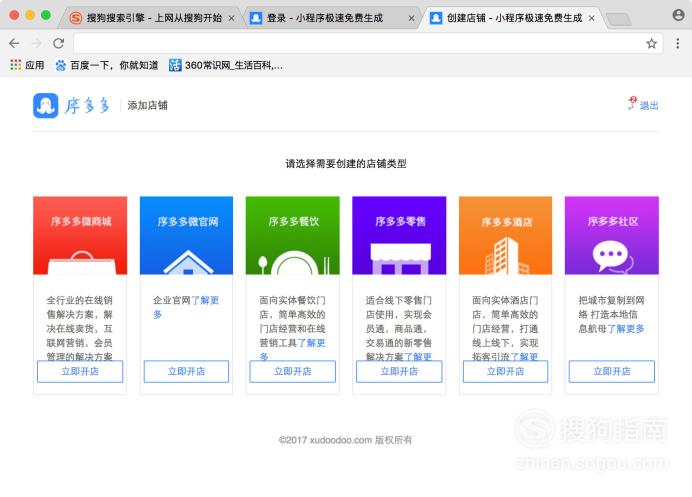The image size is (692, 497).
Task: Click the 序多多 octopus logo icon
Action: point(45,105)
